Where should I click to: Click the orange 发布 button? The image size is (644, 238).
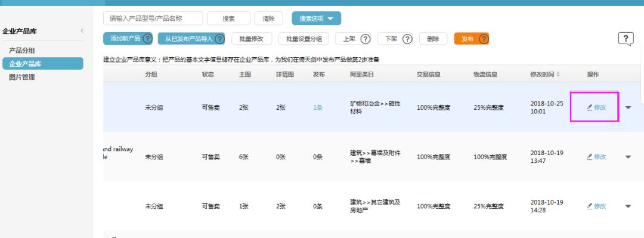(x=472, y=39)
